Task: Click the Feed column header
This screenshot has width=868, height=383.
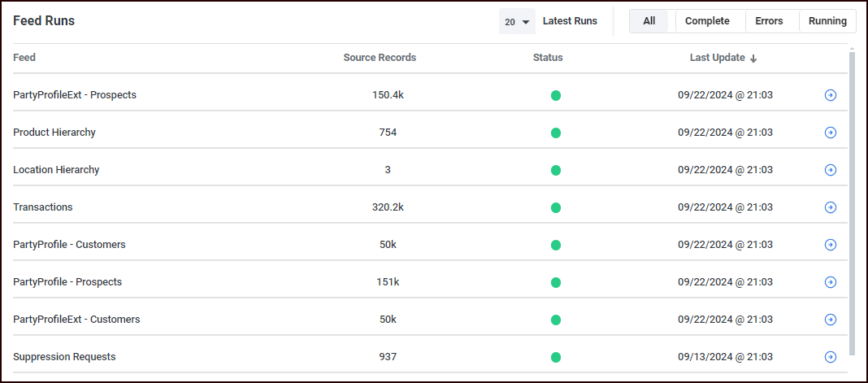Action: [x=24, y=58]
